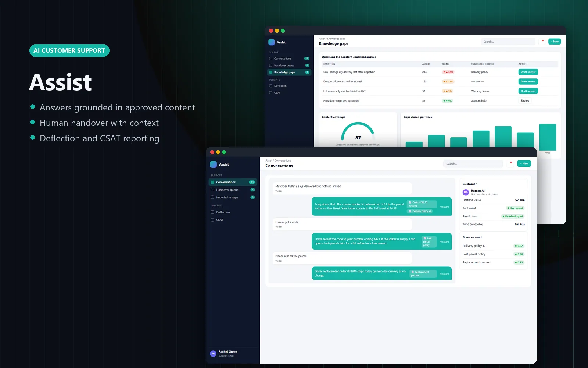The width and height of the screenshot is (588, 368).
Task: Focus the Search field in the Knowledge gaps window
Action: coord(508,42)
